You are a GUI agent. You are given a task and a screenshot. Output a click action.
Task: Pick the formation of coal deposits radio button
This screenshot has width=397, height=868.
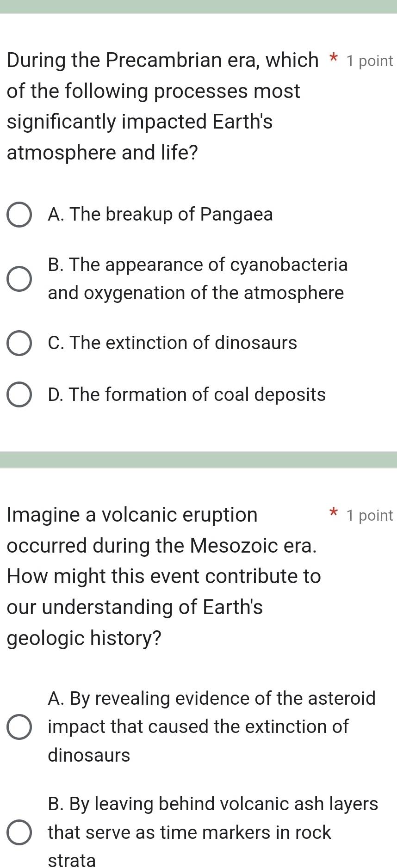[19, 395]
